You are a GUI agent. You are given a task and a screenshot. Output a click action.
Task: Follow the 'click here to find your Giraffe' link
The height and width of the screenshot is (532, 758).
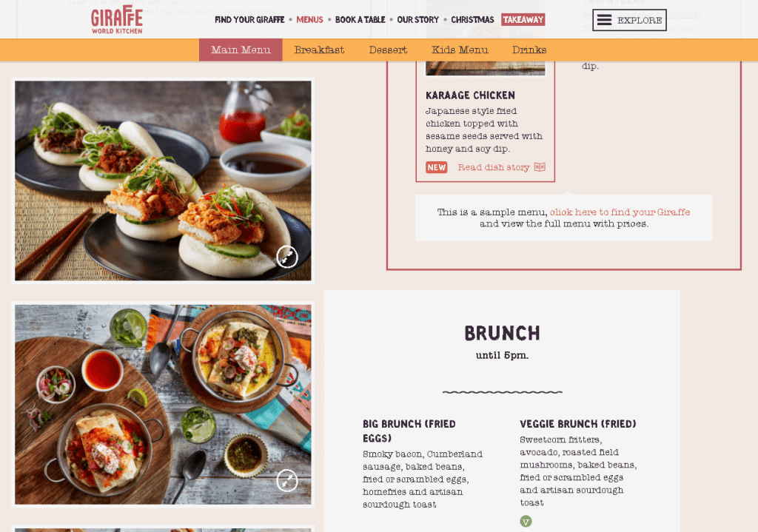[x=620, y=212]
